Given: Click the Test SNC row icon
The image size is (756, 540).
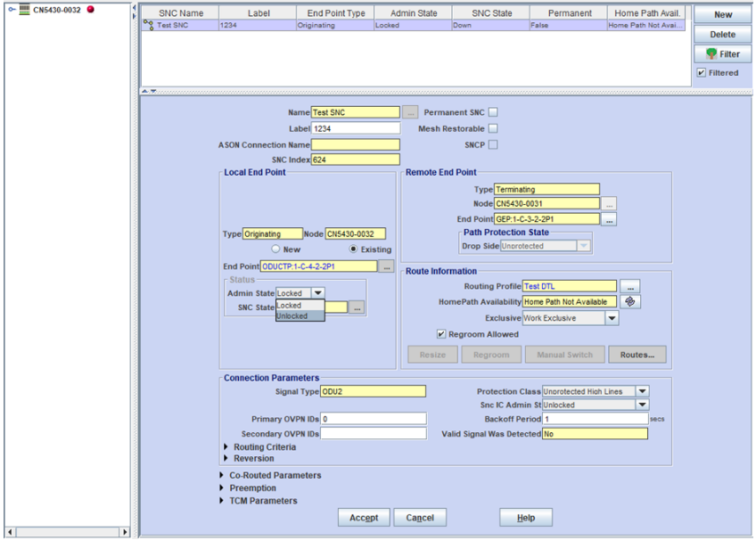Looking at the screenshot, I should pos(148,25).
